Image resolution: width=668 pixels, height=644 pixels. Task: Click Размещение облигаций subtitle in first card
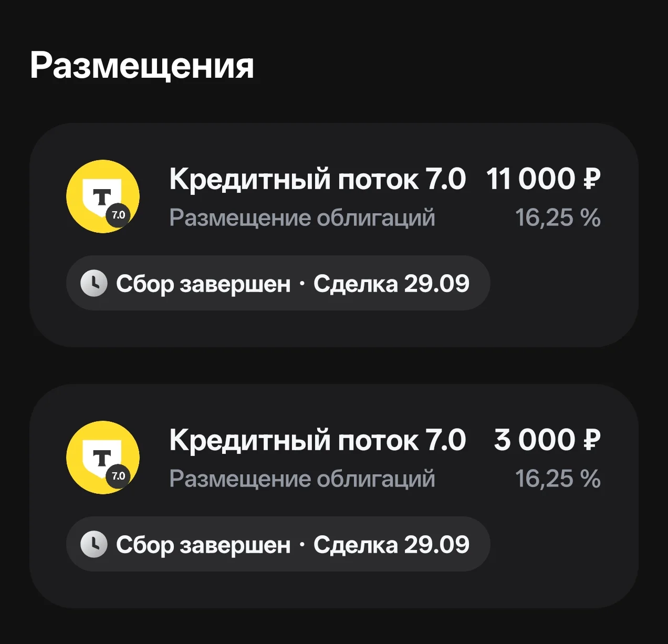coord(302,218)
